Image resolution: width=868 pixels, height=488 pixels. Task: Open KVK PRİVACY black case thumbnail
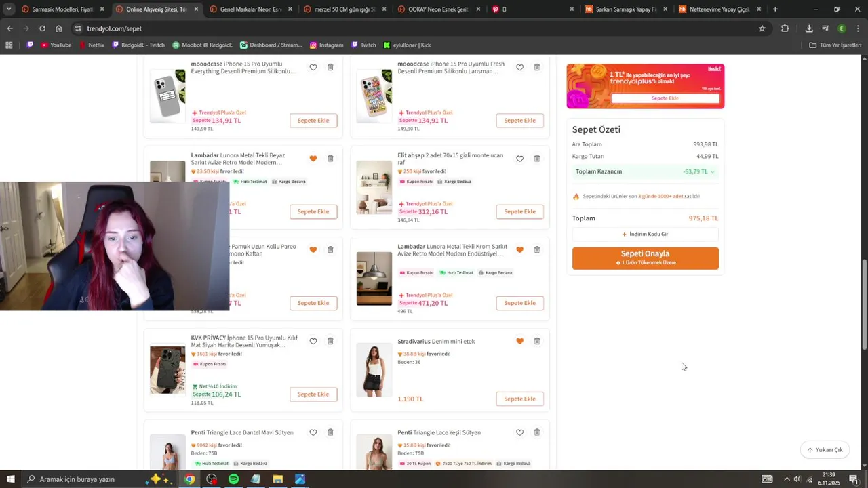coord(167,369)
